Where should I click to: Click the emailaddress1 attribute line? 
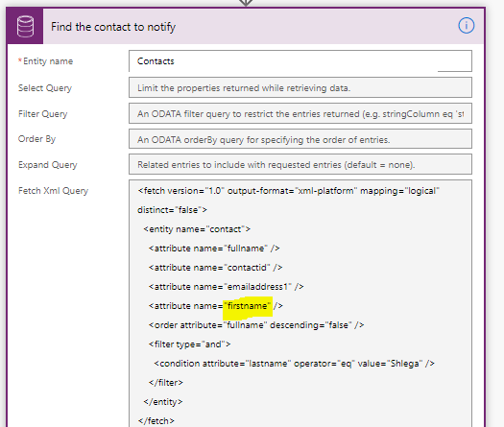click(226, 287)
